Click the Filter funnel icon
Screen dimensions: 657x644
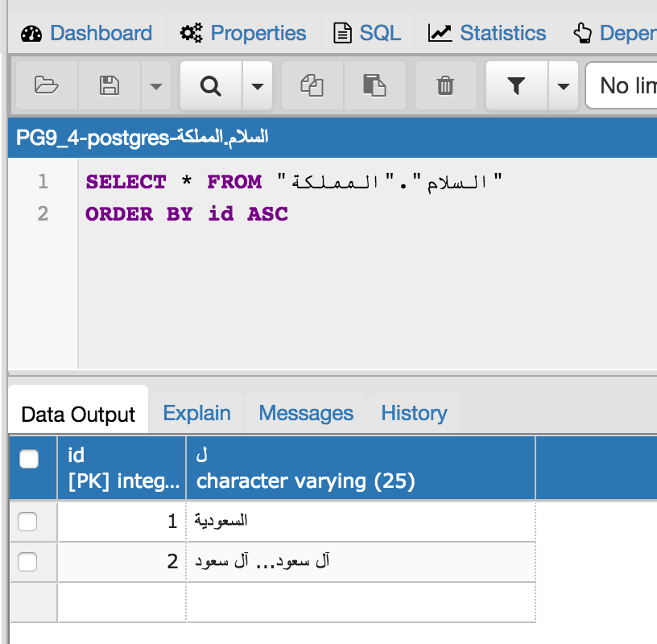(x=516, y=85)
